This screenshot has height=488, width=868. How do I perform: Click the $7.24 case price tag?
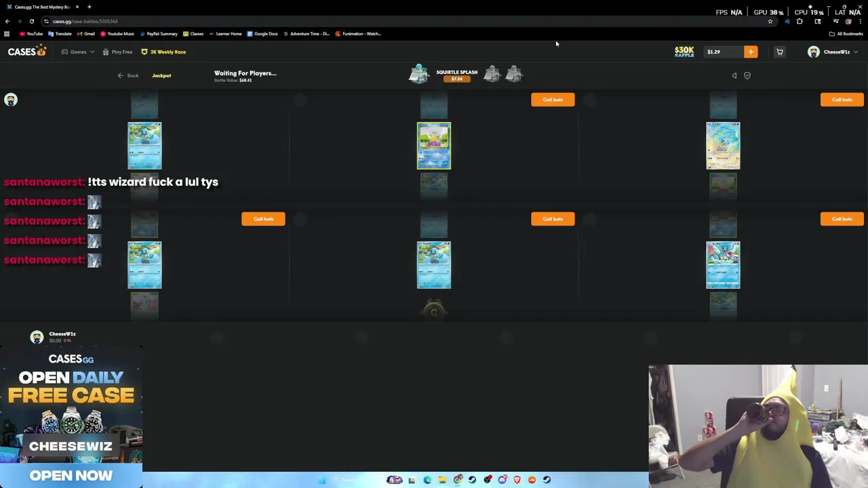coord(457,79)
